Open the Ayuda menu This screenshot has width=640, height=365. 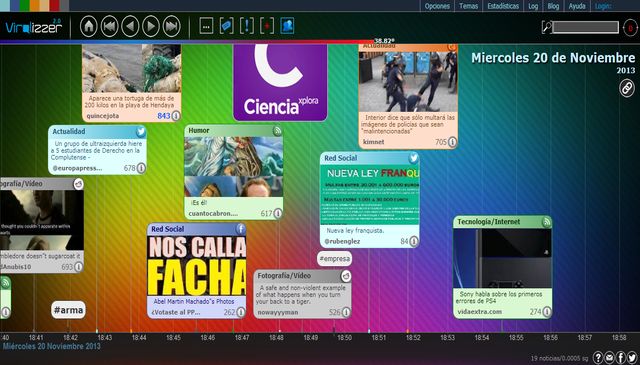tap(577, 6)
